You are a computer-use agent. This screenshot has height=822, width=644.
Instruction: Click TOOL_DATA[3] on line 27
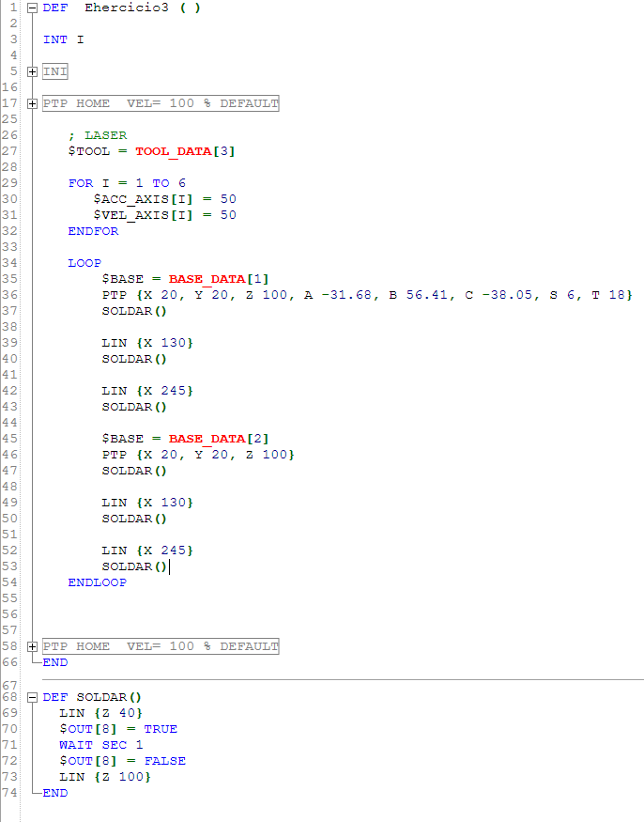pos(185,151)
